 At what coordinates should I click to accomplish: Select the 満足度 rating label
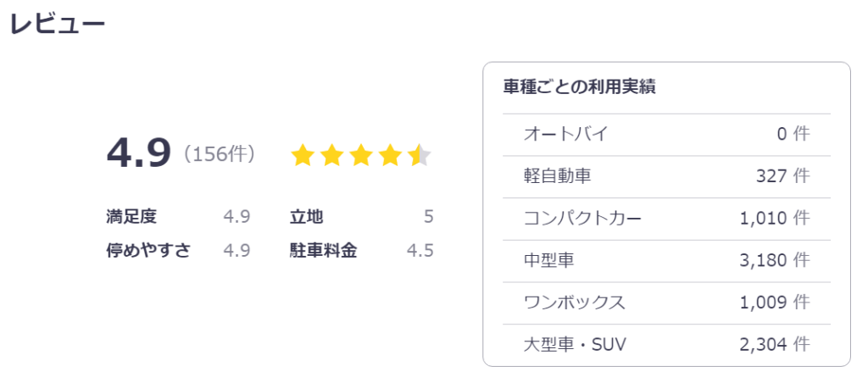point(131,217)
